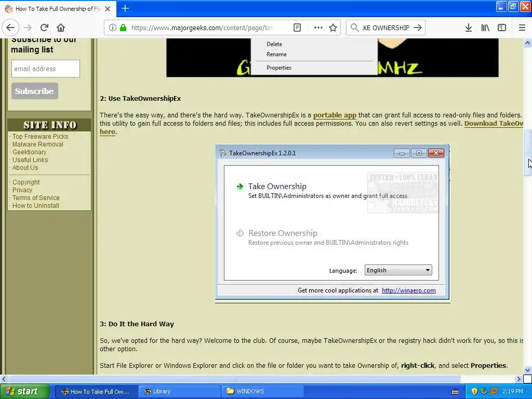Viewport: 532px width, 399px height.
Task: Click the green secure padlock icon
Action: [123, 28]
